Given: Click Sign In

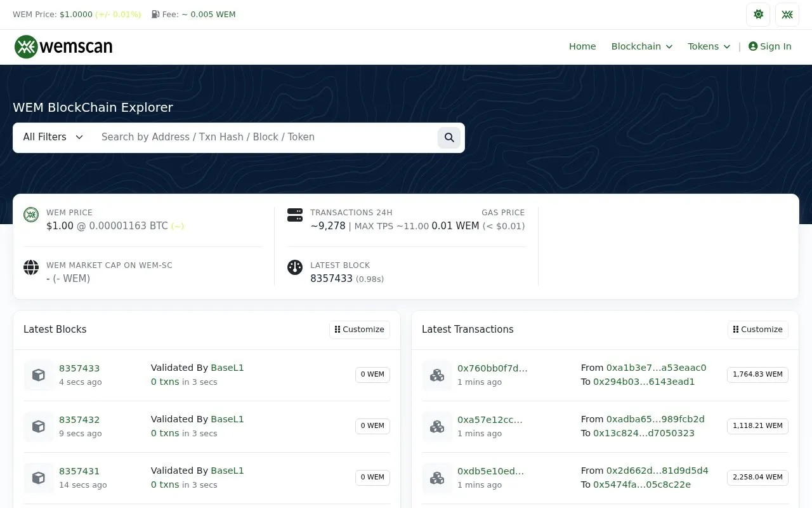Looking at the screenshot, I should point(770,46).
